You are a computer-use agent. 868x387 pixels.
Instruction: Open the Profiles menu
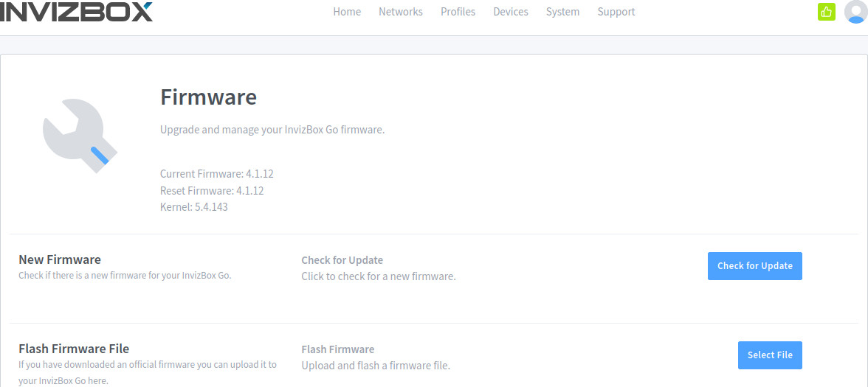(458, 12)
